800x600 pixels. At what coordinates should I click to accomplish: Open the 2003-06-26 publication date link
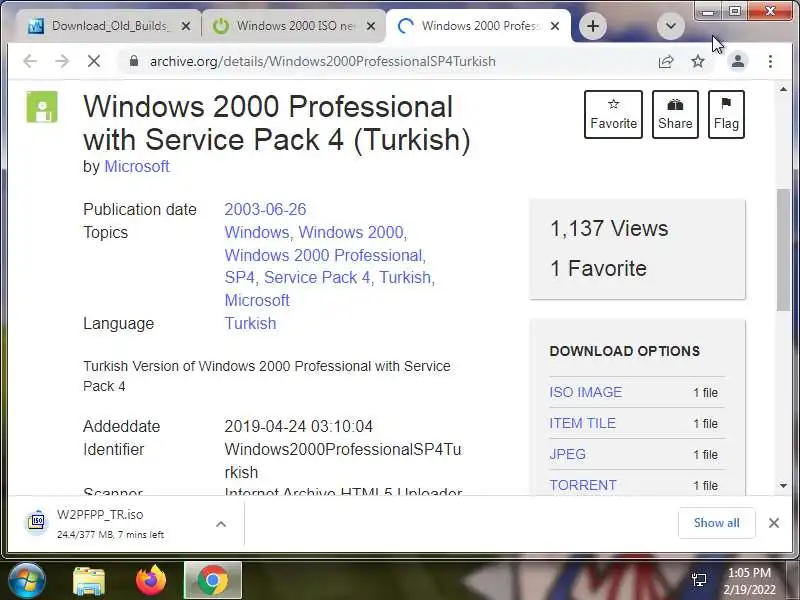tap(265, 209)
